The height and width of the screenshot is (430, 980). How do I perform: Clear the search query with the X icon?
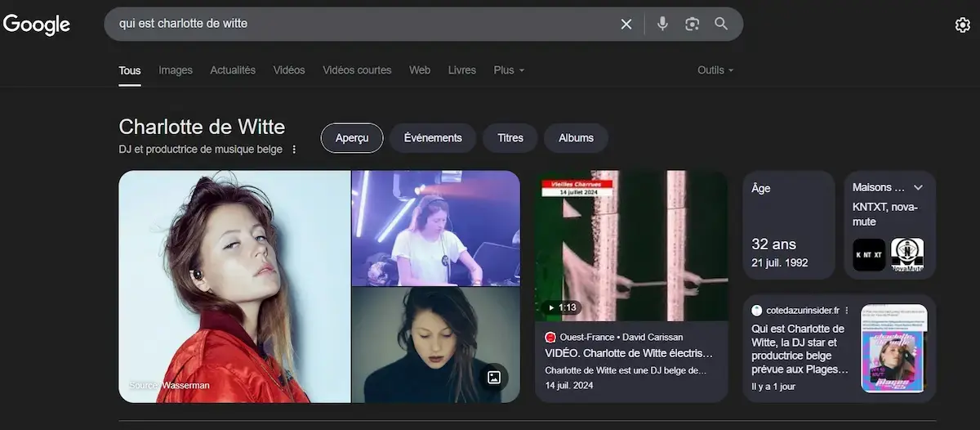[626, 25]
